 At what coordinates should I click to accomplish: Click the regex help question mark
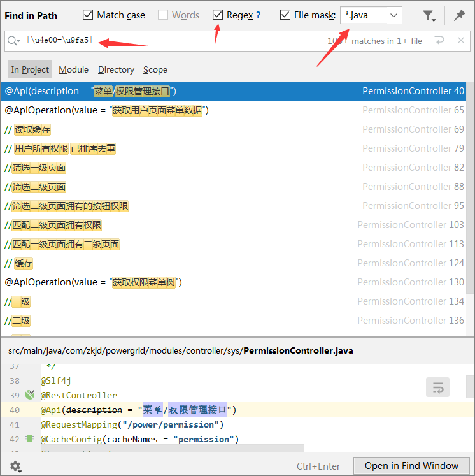pos(258,15)
